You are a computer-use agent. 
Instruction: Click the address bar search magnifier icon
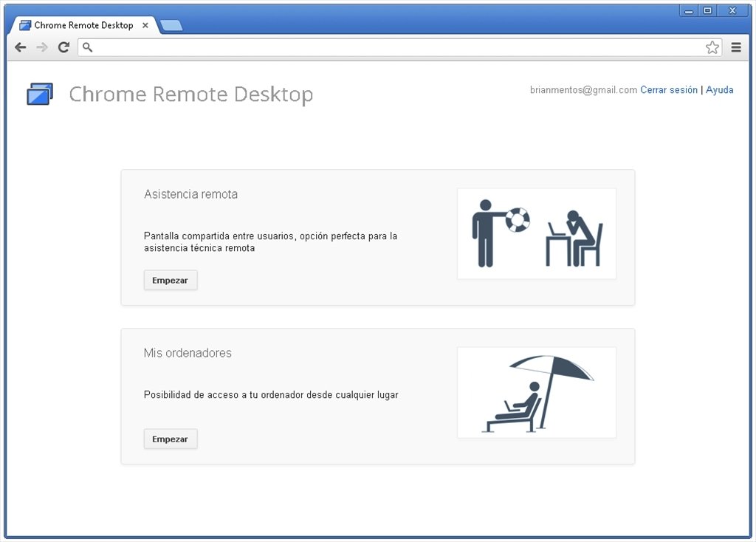(87, 47)
